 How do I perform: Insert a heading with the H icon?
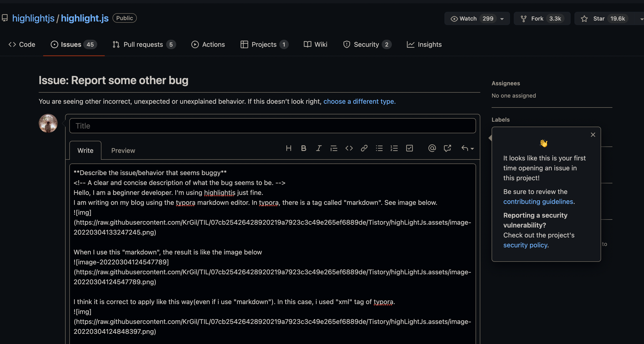click(289, 148)
